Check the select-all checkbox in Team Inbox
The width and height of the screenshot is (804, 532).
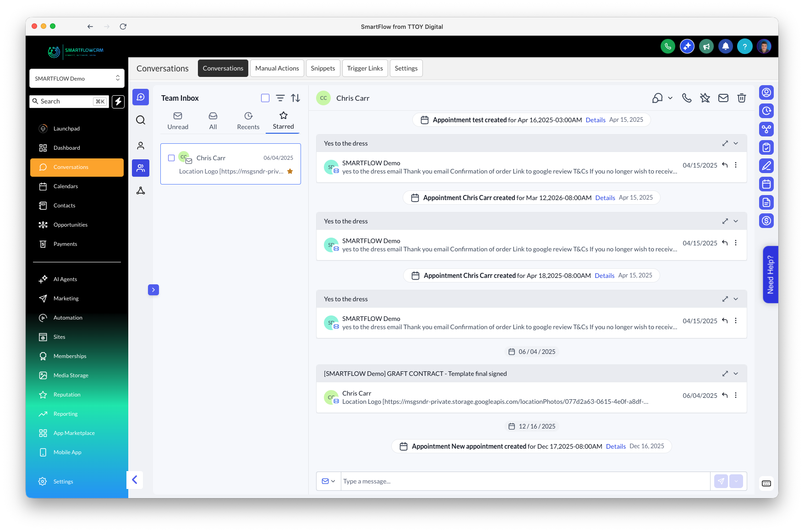click(265, 98)
